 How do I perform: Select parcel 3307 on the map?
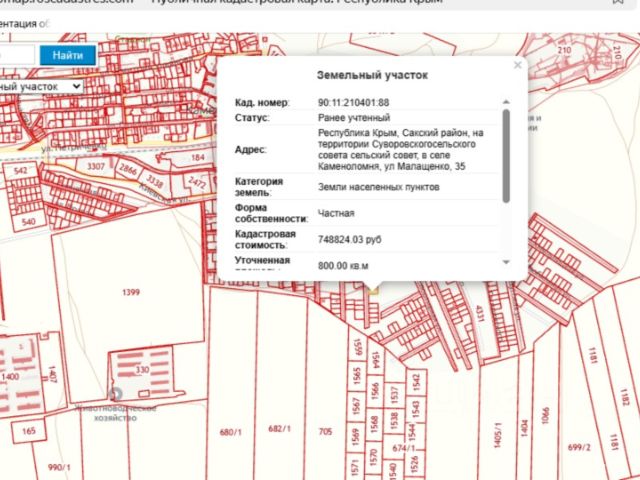[x=96, y=167]
